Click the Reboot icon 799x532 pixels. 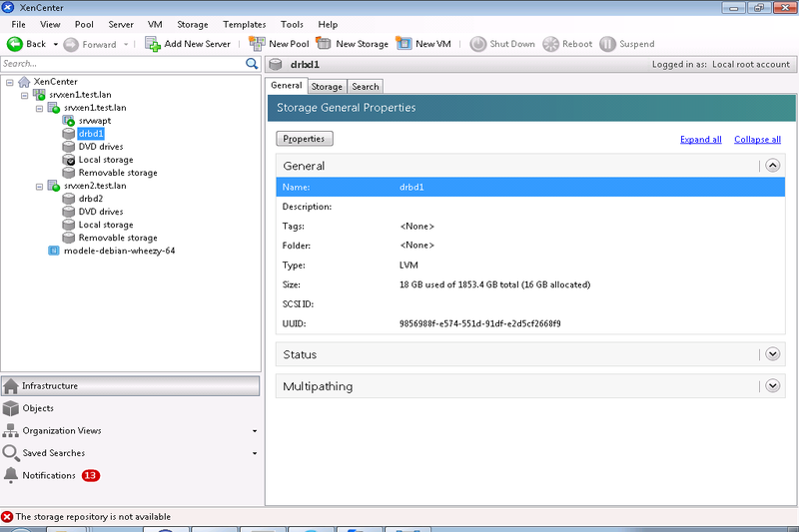pos(551,44)
